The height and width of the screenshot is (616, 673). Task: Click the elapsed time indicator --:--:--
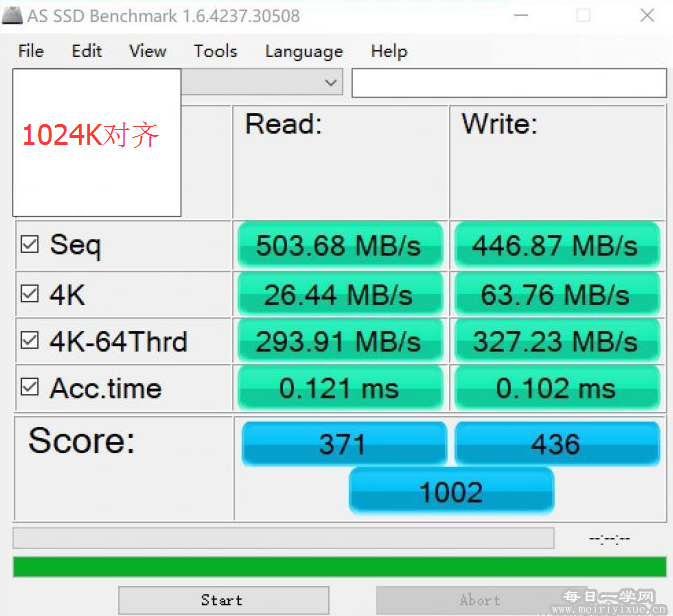pyautogui.click(x=609, y=538)
